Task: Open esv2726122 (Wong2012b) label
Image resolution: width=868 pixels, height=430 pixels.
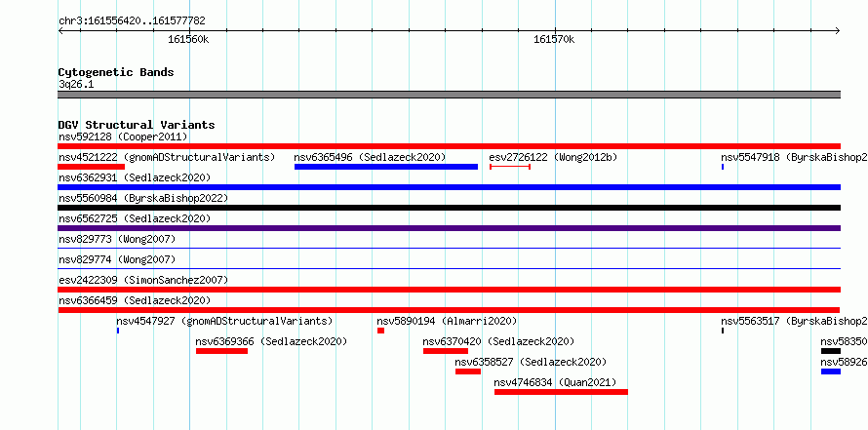Action: (x=553, y=157)
